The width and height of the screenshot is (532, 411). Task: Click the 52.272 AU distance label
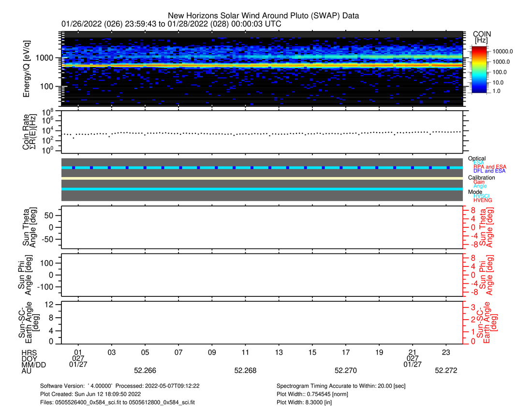point(446,370)
